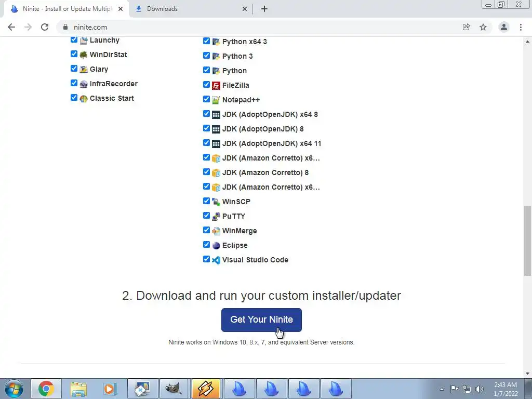
Task: Click the InfraRecorder disc icon
Action: 84,84
